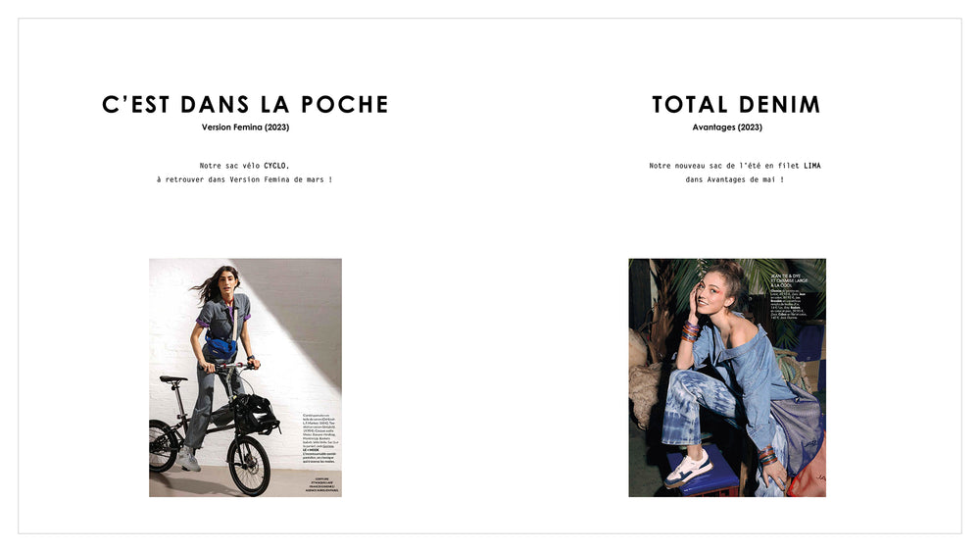The height and width of the screenshot is (552, 980).
Task: Click the white sneaker on the blue stool
Action: [688, 469]
